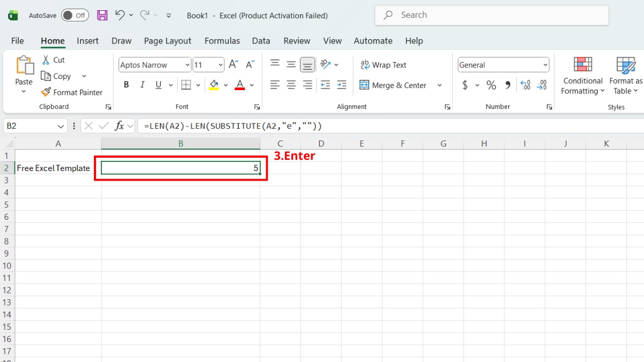
Task: Switch to the Formulas tab
Action: 222,41
